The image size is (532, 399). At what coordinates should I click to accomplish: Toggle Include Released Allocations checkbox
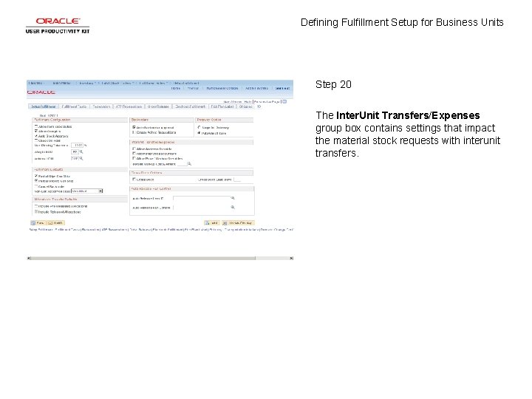[36, 212]
